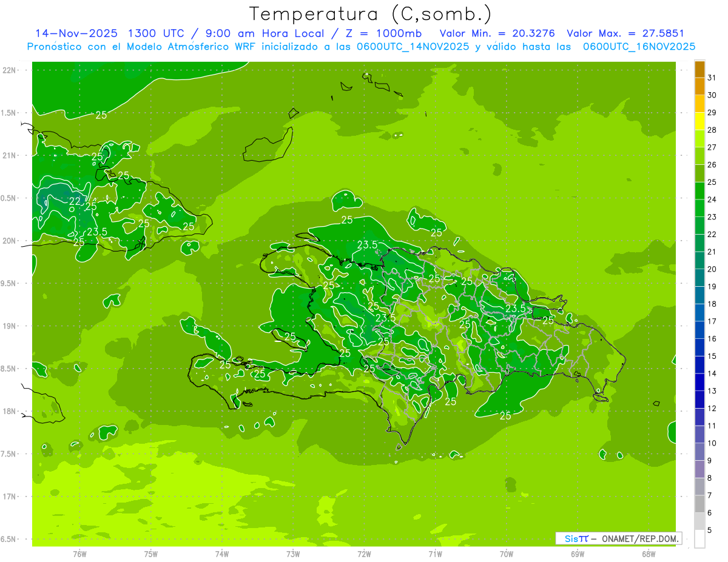Click longitude axis label '72W'
Image resolution: width=728 pixels, height=562 pixels.
(364, 554)
